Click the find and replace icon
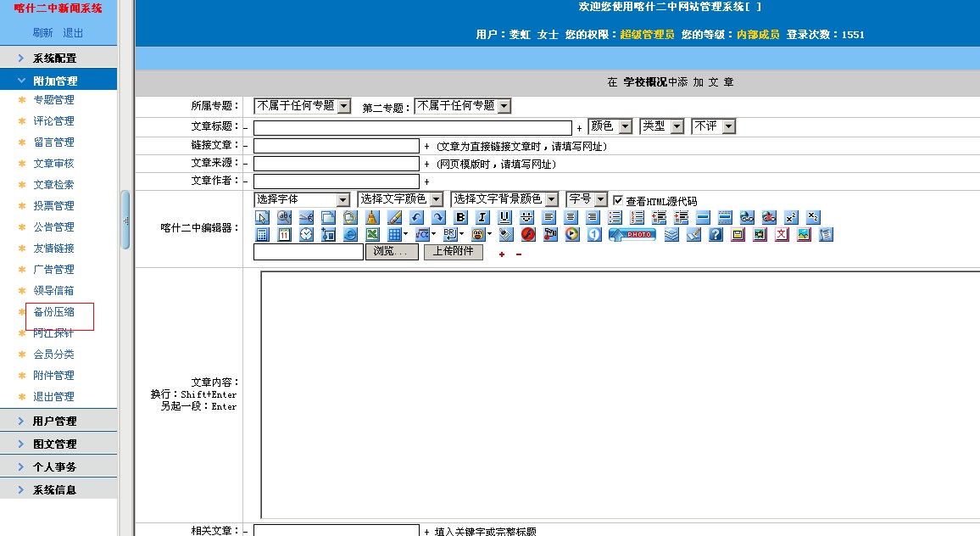This screenshot has width=980, height=536. pos(284,217)
